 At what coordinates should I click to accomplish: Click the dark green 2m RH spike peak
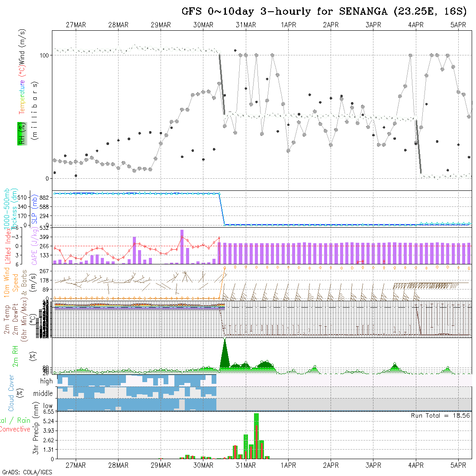(x=224, y=342)
